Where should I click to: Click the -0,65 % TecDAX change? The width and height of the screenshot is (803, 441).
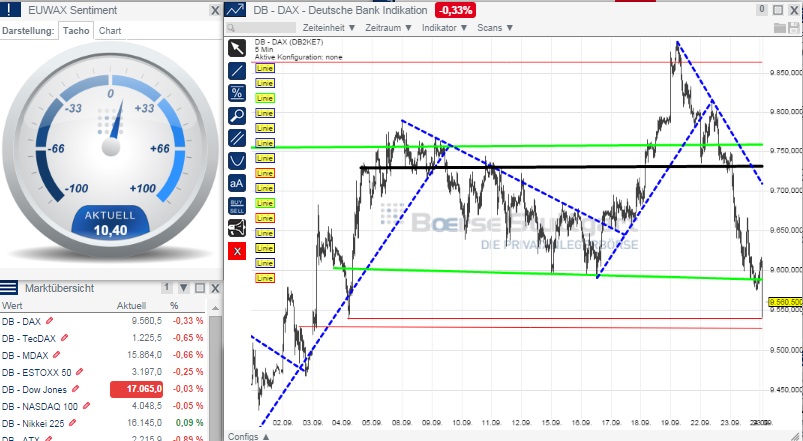188,338
